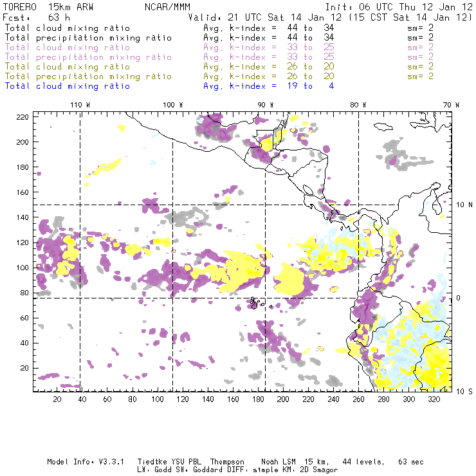Viewport: 476px width, 476px height.
Task: Click the "10 N" latitude label
Action: 464,205
